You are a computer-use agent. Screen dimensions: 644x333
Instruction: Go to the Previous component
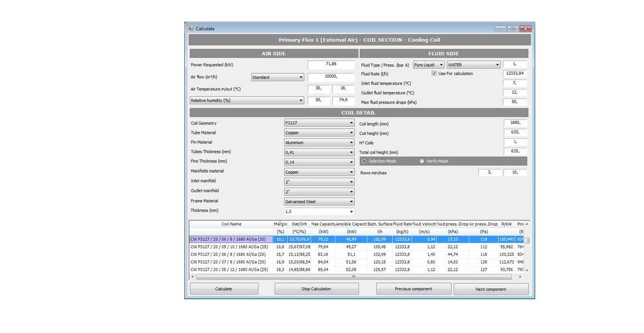pyautogui.click(x=414, y=289)
